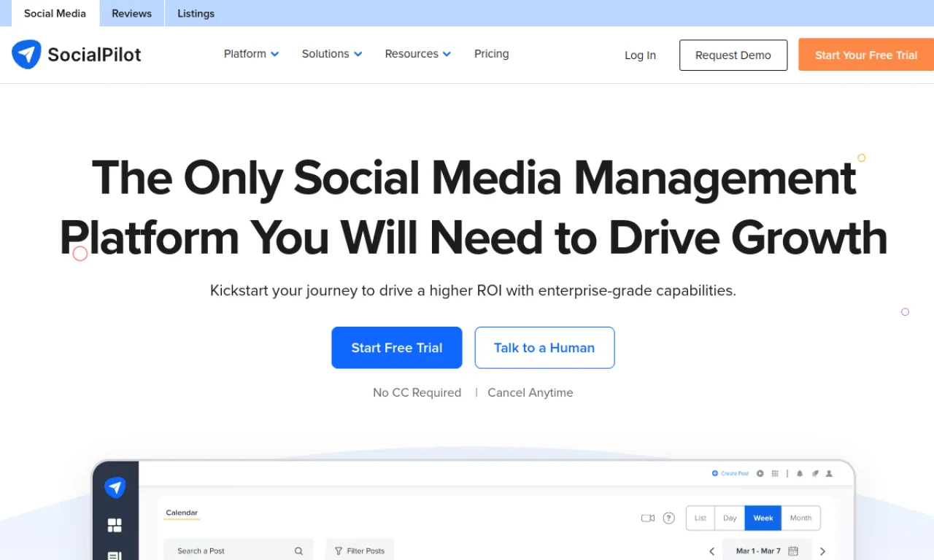
Task: Open the dashboard grid icon in the preview sidebar
Action: (x=115, y=526)
